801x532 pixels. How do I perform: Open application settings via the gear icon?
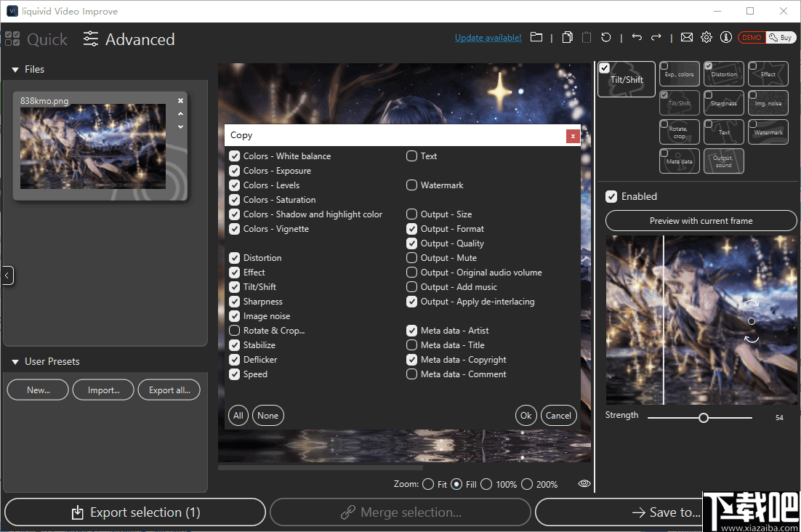(706, 37)
